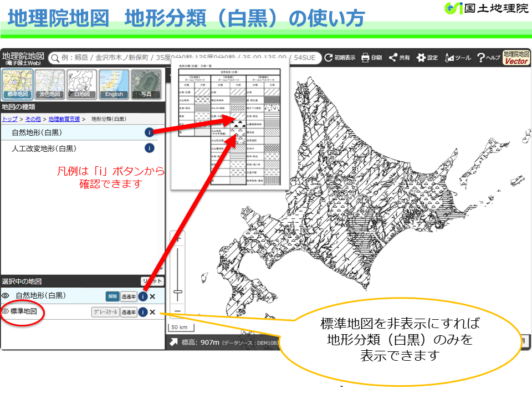Go to 地理教育支援 breadcrumb link
This screenshot has height=399, width=532.
coord(64,119)
